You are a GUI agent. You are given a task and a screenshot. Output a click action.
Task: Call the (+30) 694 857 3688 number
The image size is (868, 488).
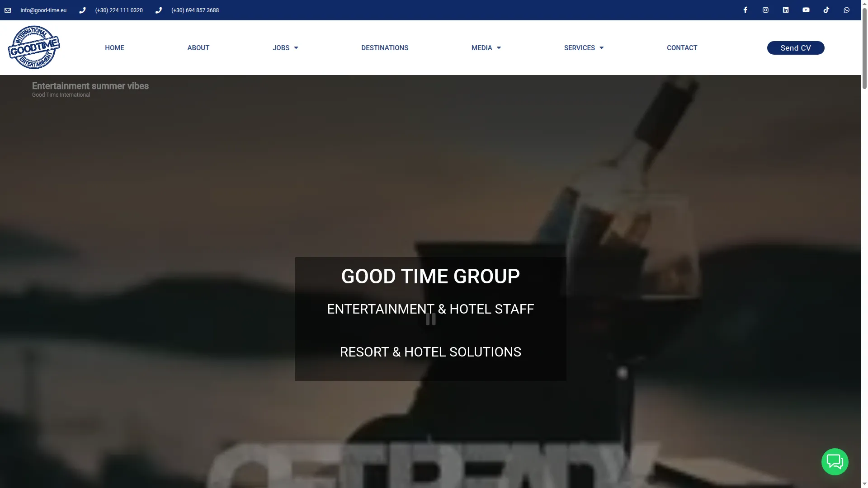pyautogui.click(x=195, y=10)
